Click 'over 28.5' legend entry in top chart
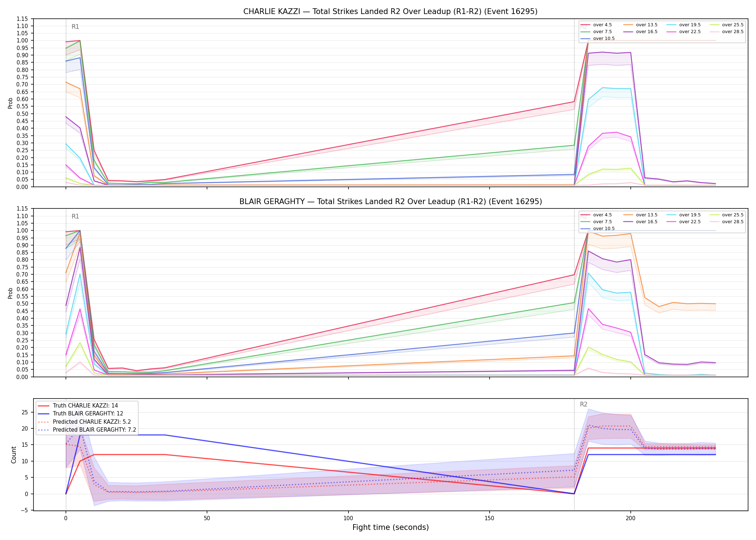Screen dimensions: 756x540 pos(726,32)
